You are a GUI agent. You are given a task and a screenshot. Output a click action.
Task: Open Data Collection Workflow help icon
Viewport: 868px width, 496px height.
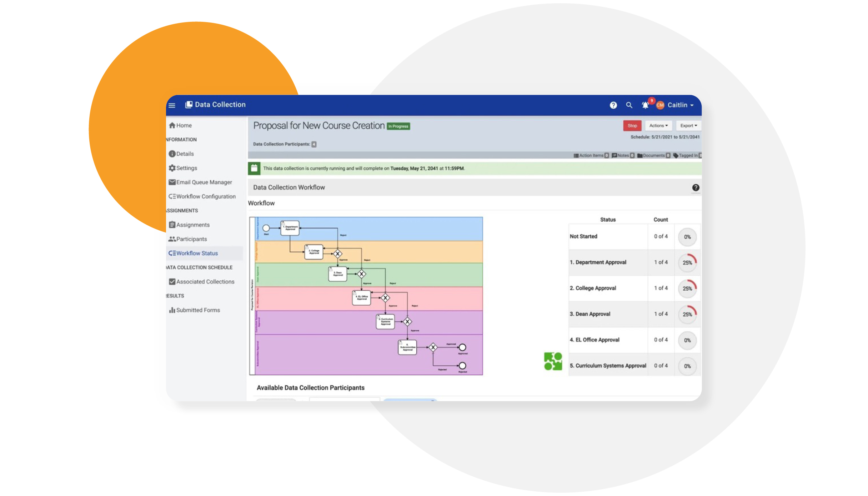click(x=696, y=188)
